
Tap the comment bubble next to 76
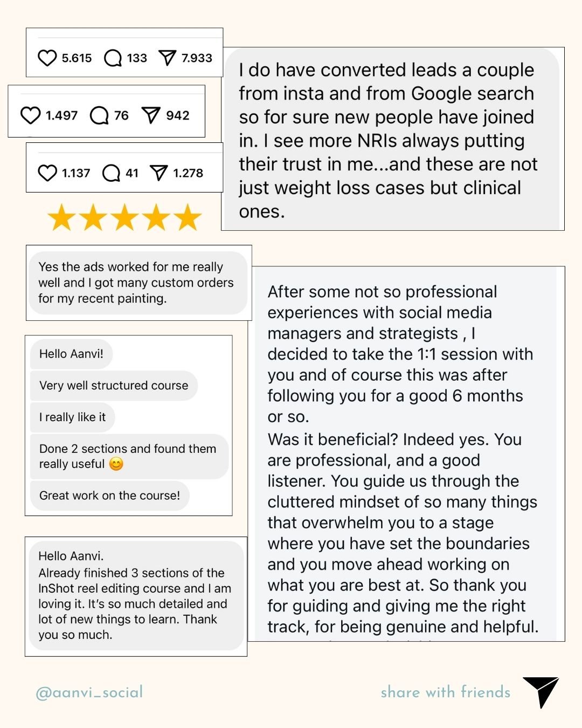[x=99, y=115]
